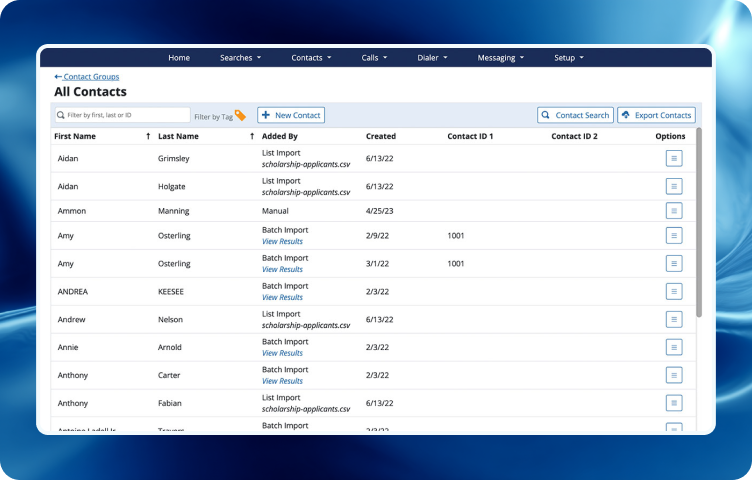Sort by Last Name column arrow
This screenshot has width=752, height=480.
pos(252,136)
